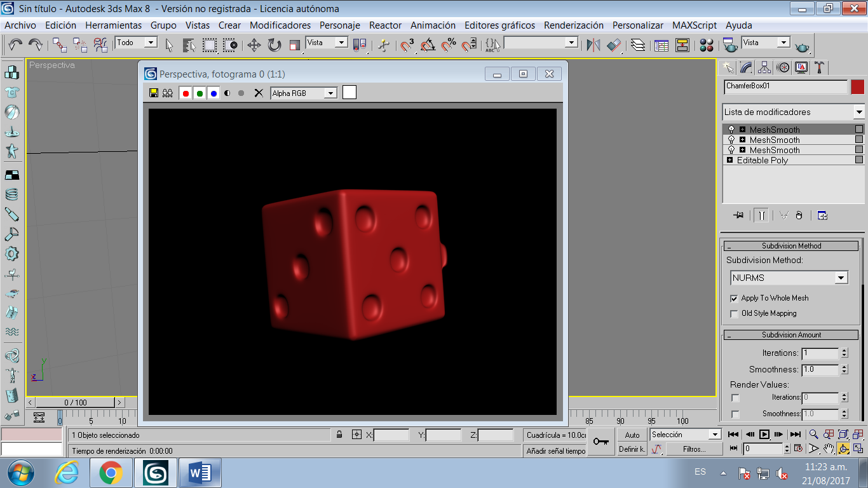Click the Snaps Toggle magnet icon

[407, 45]
